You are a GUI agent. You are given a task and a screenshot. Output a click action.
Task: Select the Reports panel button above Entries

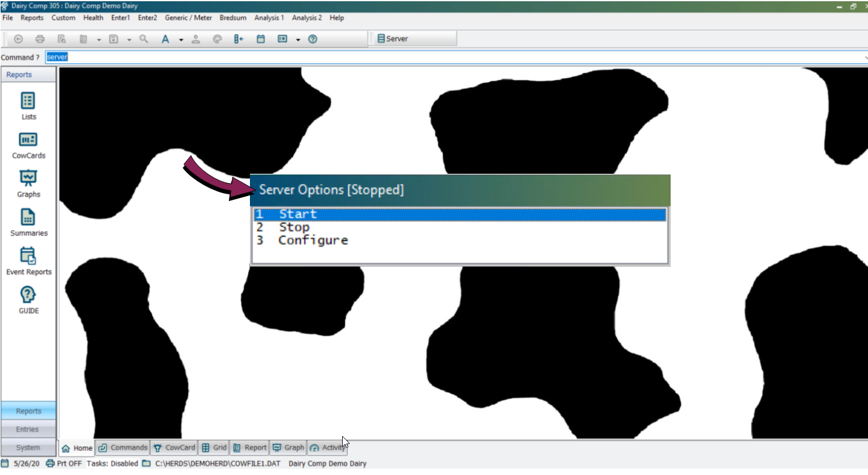coord(28,411)
